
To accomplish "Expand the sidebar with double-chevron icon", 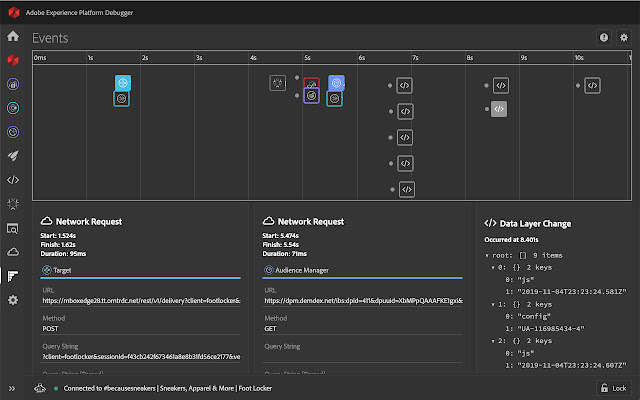I will [x=13, y=388].
